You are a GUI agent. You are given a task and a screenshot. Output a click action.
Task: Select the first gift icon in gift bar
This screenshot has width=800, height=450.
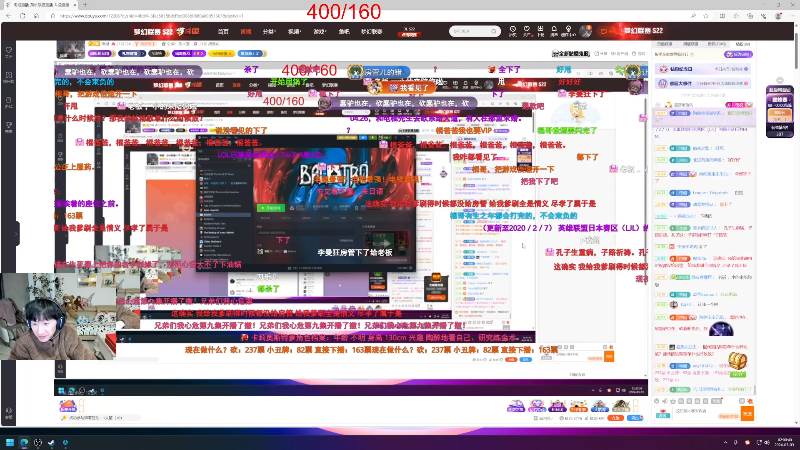(x=516, y=406)
